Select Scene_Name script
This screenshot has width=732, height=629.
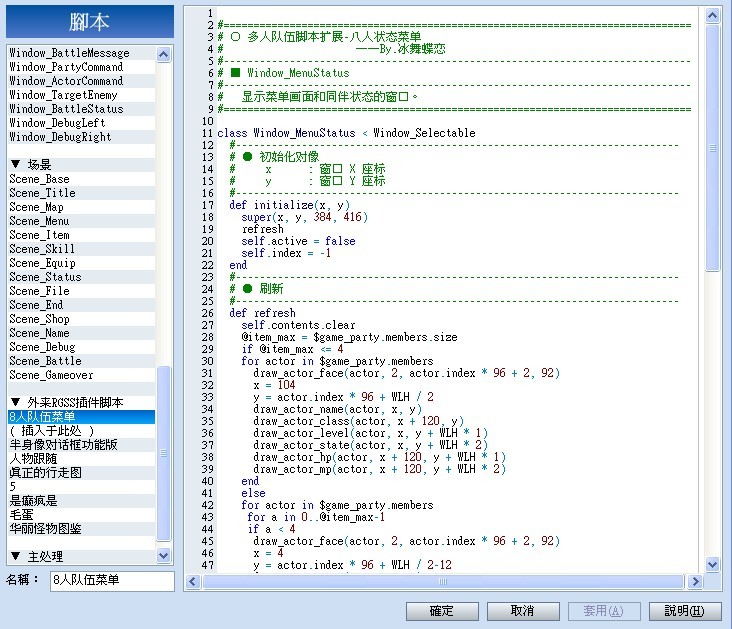pos(81,333)
